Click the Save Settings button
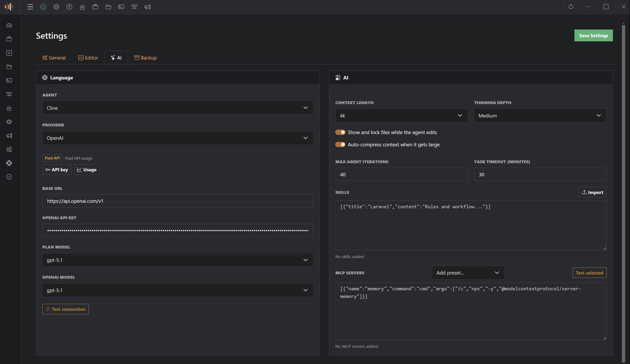 pyautogui.click(x=593, y=35)
